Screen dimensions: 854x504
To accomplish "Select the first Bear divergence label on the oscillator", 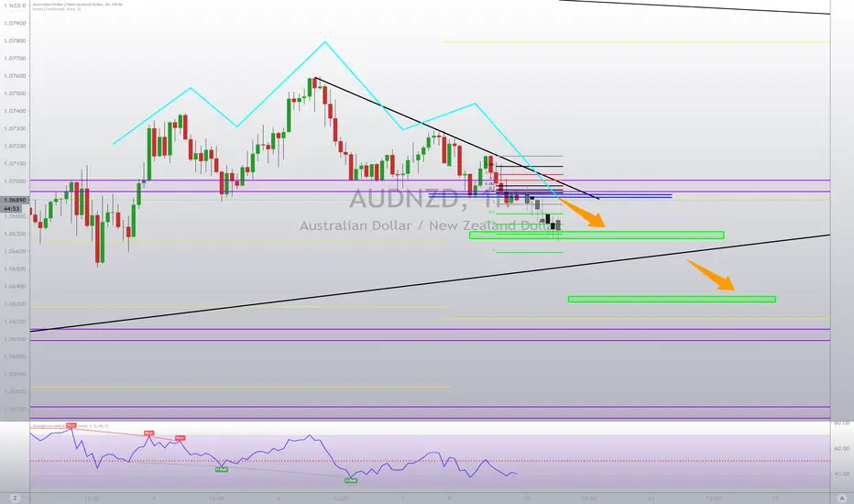I will coord(71,425).
